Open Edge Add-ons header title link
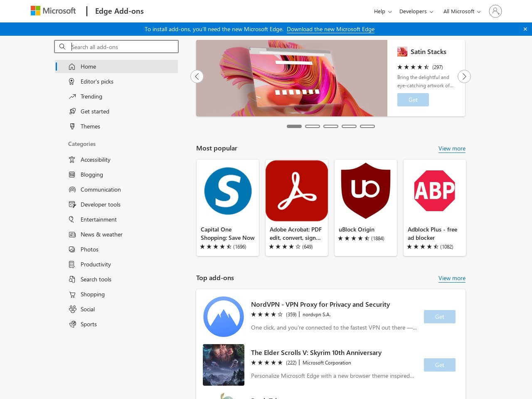Viewport: 532px width, 399px height. (x=119, y=11)
